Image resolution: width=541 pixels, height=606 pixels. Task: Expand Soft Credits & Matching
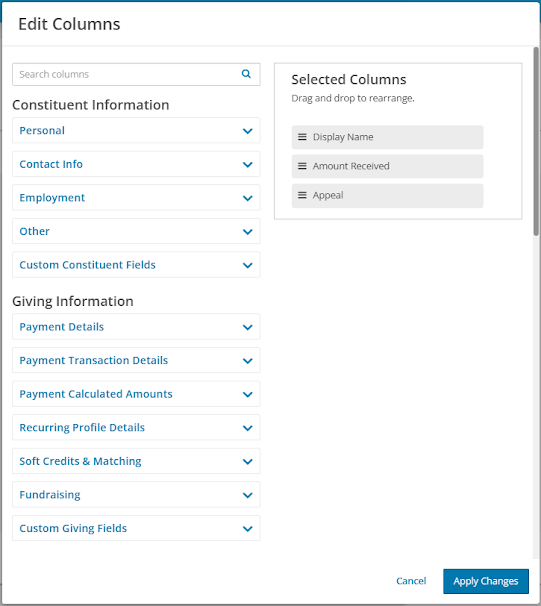click(136, 461)
